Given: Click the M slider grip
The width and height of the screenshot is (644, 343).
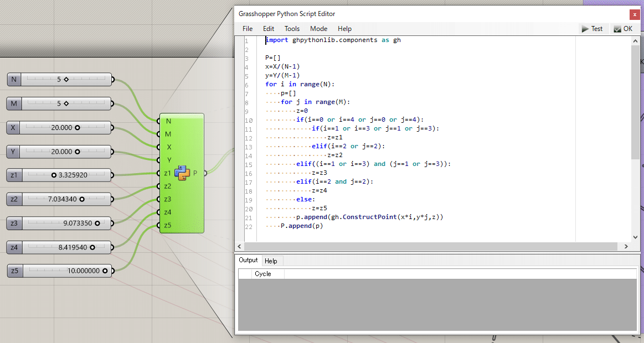Looking at the screenshot, I should pos(66,103).
